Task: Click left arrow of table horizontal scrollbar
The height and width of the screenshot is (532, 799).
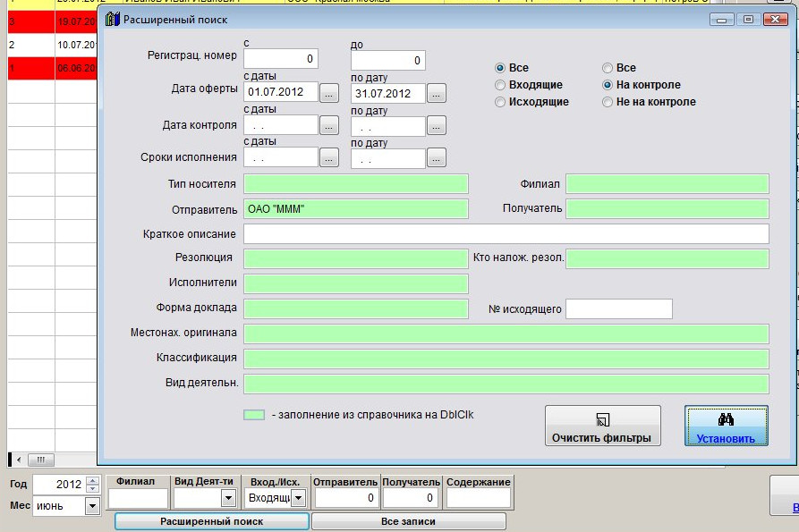Action: click(x=19, y=460)
